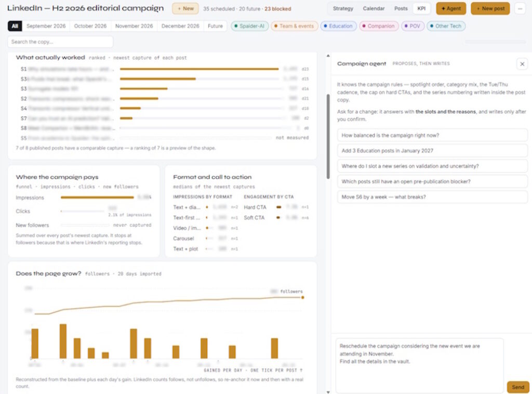Toggle the Other Tech category chip
The height and width of the screenshot is (394, 532).
coord(446,26)
